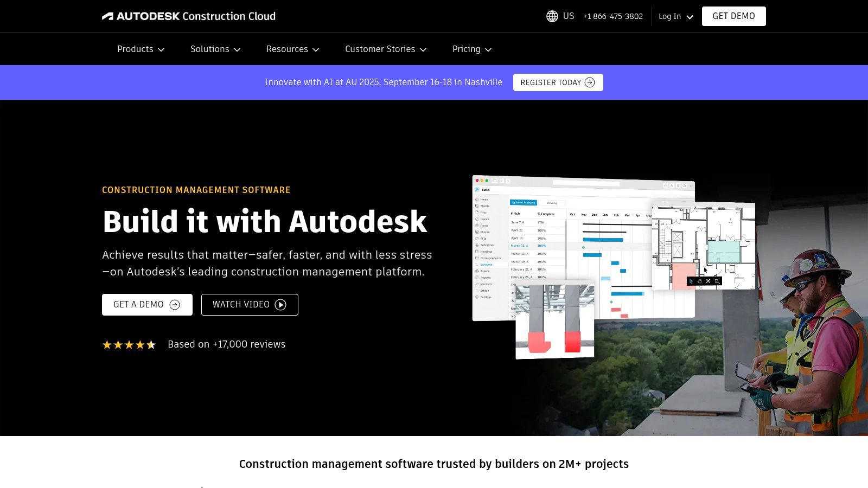
Task: Open the Products menu
Action: pos(141,49)
